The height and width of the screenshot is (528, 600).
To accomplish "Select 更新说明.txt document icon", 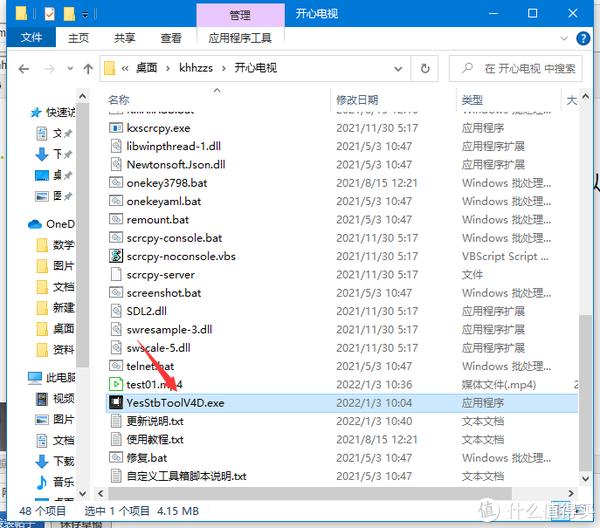I will pyautogui.click(x=116, y=421).
